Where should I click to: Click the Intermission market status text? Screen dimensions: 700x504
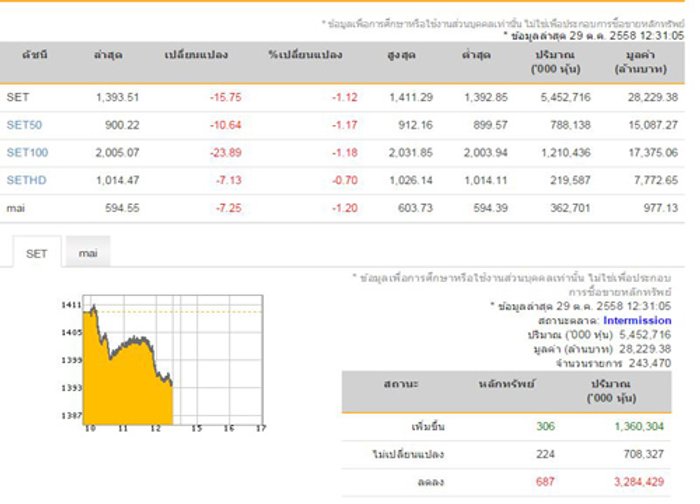pyautogui.click(x=637, y=321)
